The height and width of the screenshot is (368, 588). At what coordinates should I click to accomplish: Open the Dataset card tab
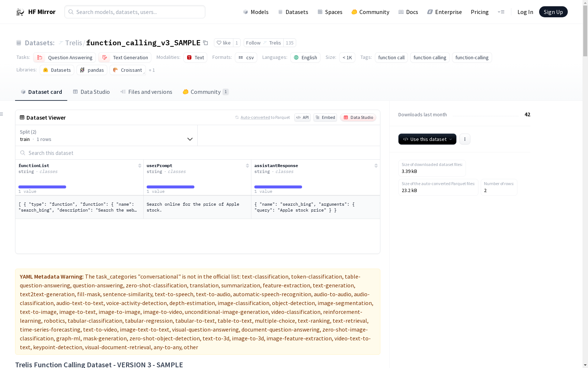(41, 92)
